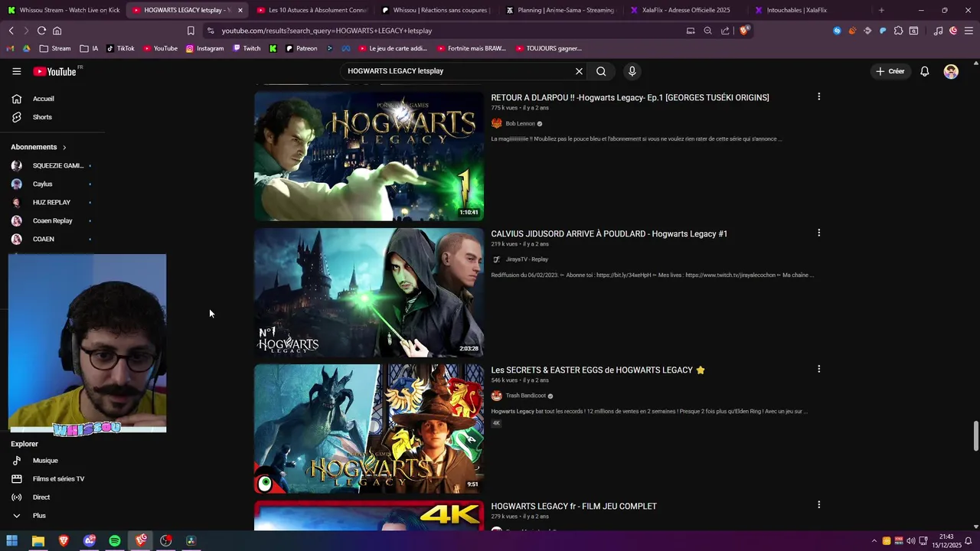Open options menu for FILM JEU COMPLET video
This screenshot has height=551, width=980.
pyautogui.click(x=818, y=505)
